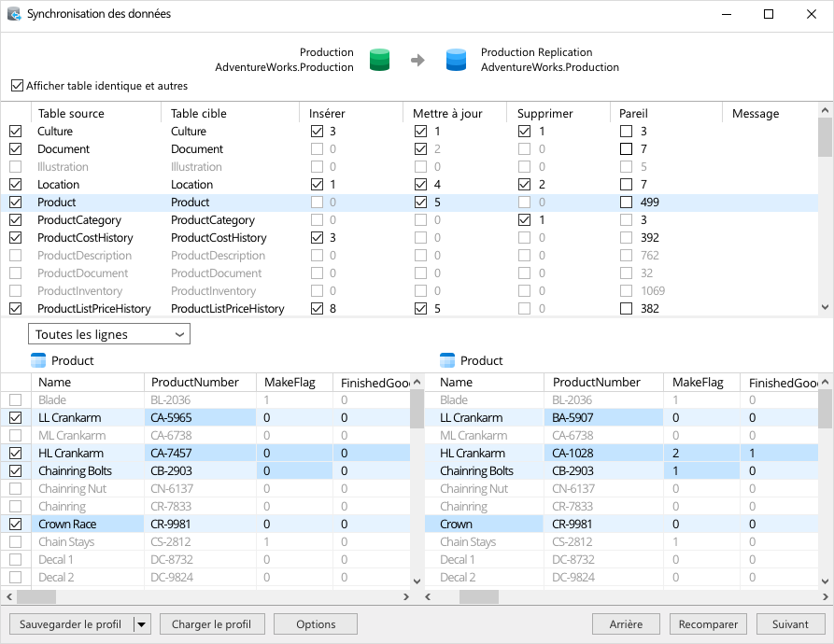Click the gray arrow between databases
Screen dimensions: 834x644
[418, 60]
